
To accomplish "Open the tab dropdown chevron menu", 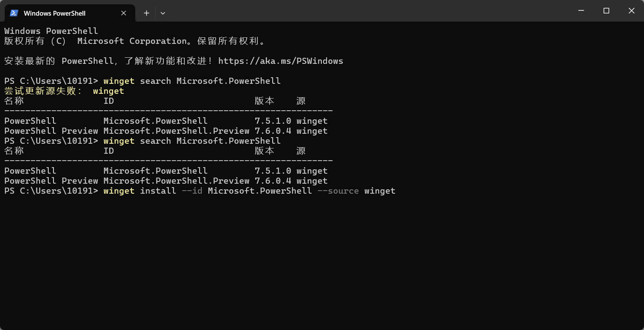I will point(163,13).
